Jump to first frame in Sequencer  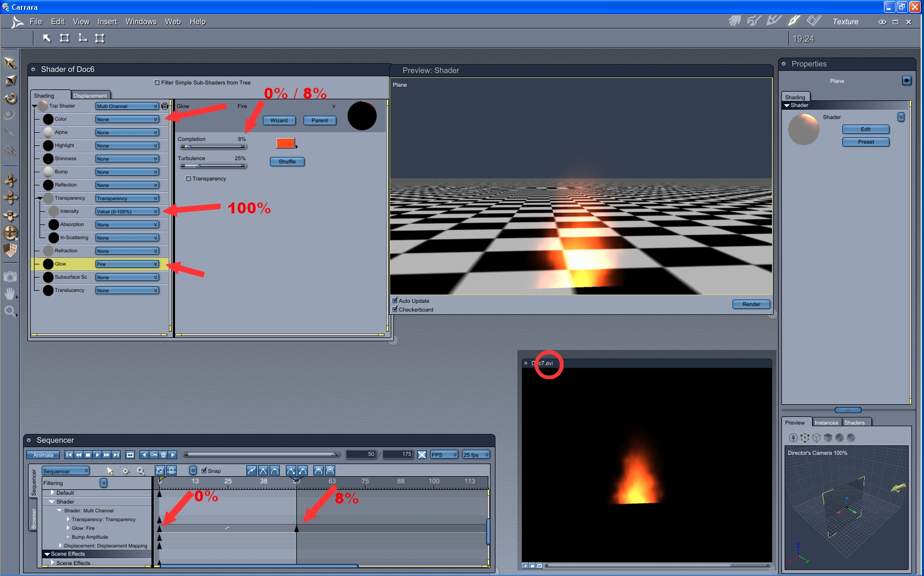pos(69,455)
